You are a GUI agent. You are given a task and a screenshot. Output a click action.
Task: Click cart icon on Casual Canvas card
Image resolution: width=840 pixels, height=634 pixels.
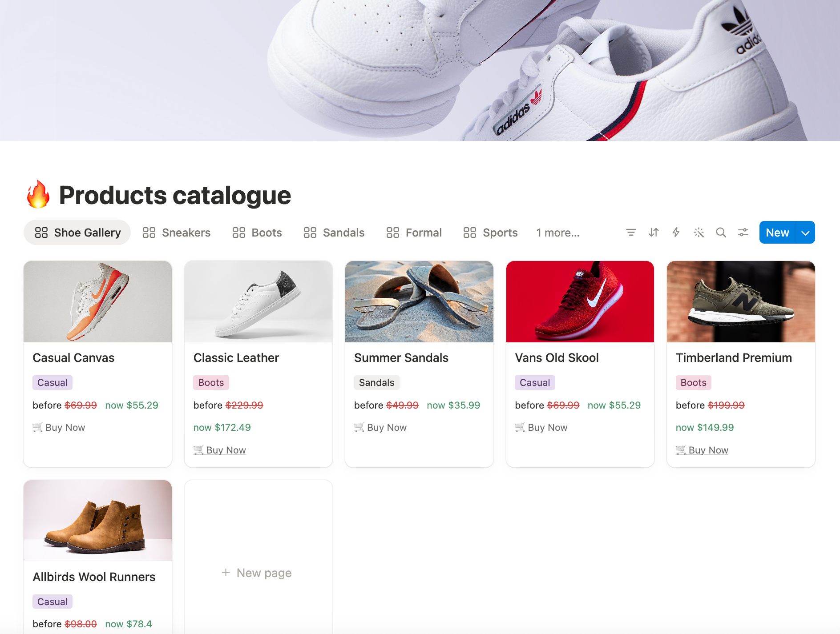tap(38, 427)
